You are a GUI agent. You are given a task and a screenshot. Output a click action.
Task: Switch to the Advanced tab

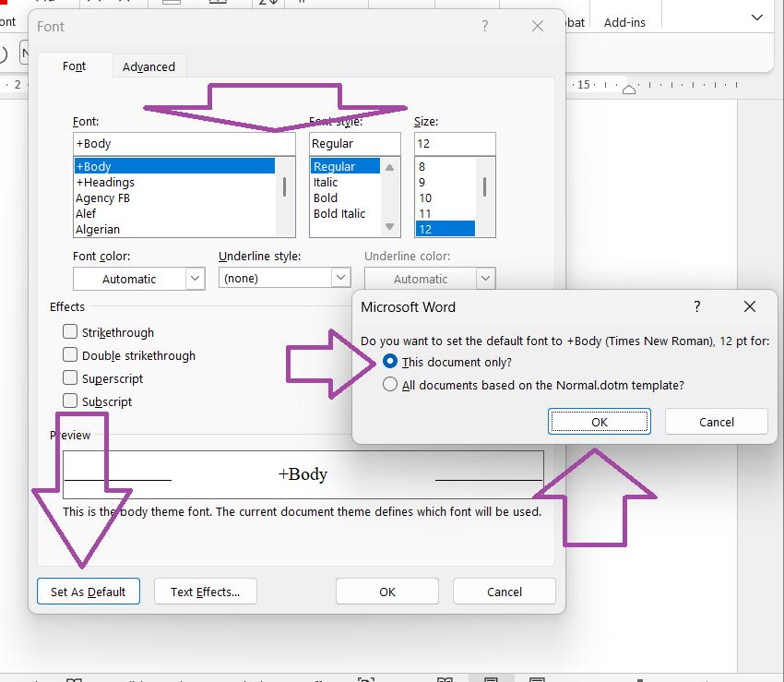tap(149, 66)
